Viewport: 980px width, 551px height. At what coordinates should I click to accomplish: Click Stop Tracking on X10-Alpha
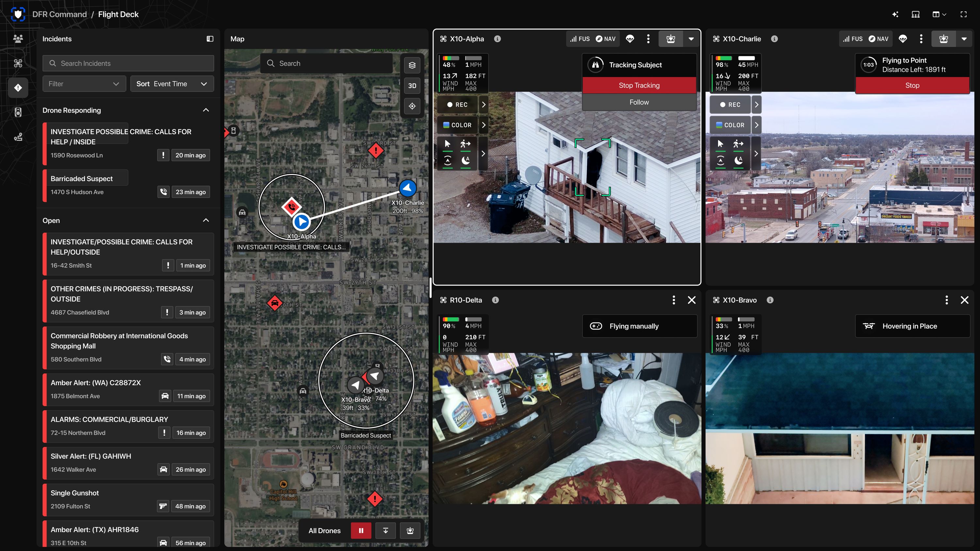coord(639,85)
